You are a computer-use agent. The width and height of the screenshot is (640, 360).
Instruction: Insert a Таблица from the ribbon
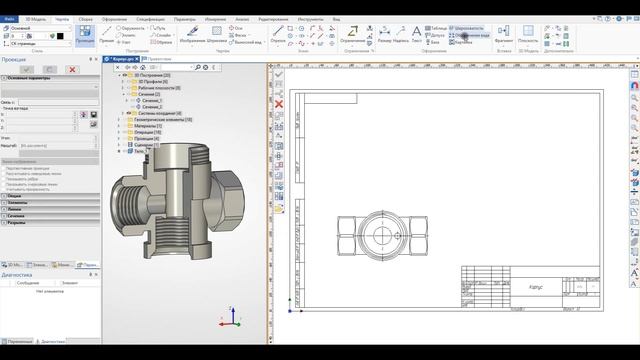(436, 28)
